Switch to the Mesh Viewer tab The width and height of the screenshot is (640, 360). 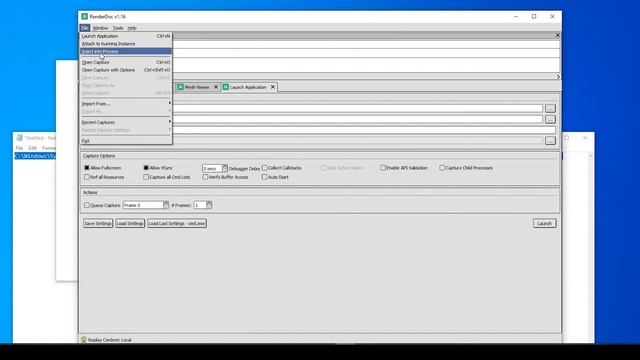pyautogui.click(x=198, y=87)
